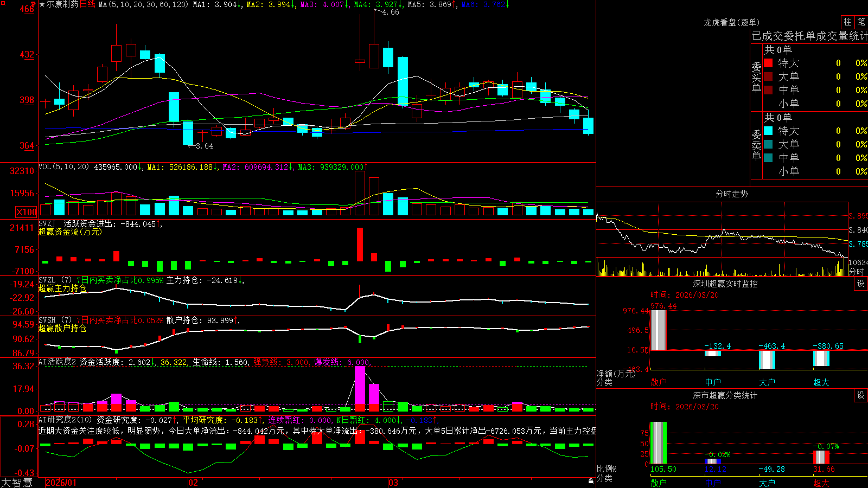Click the small red square icon at chart corner
Screen dimensions: 868x488
click(x=3, y=3)
